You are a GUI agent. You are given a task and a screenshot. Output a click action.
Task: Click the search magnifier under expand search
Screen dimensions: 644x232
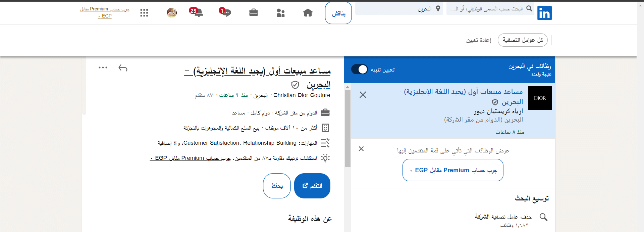point(543,217)
